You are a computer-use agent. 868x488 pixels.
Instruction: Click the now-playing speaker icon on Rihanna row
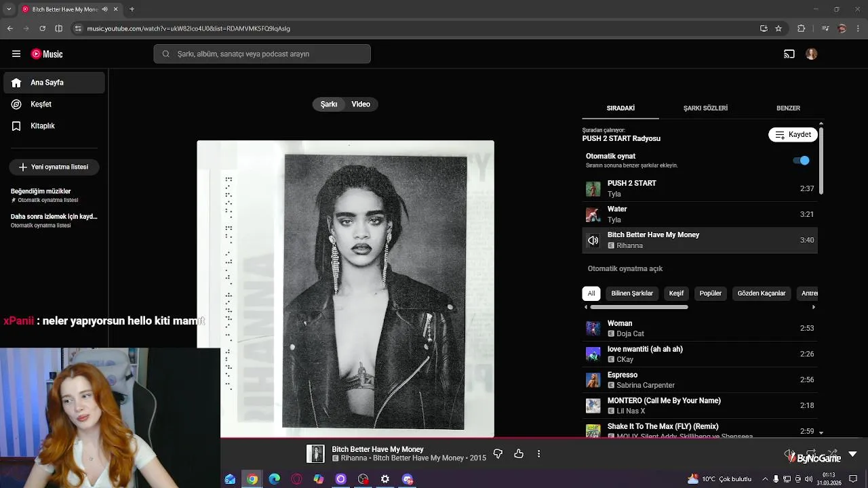(593, 240)
